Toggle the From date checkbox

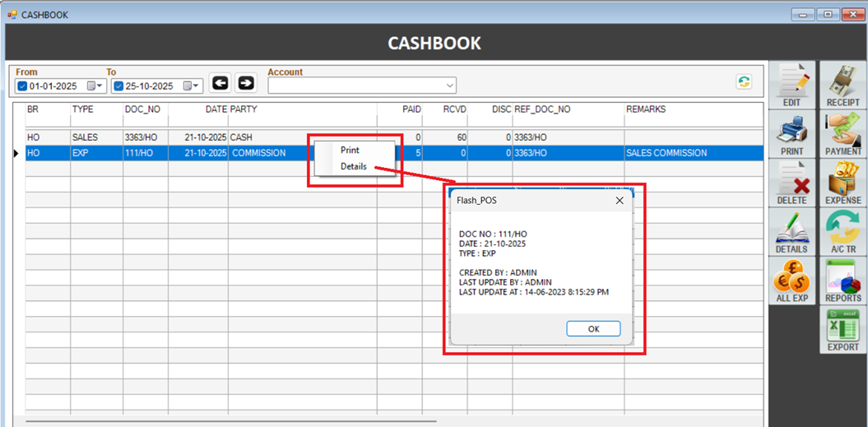click(22, 86)
